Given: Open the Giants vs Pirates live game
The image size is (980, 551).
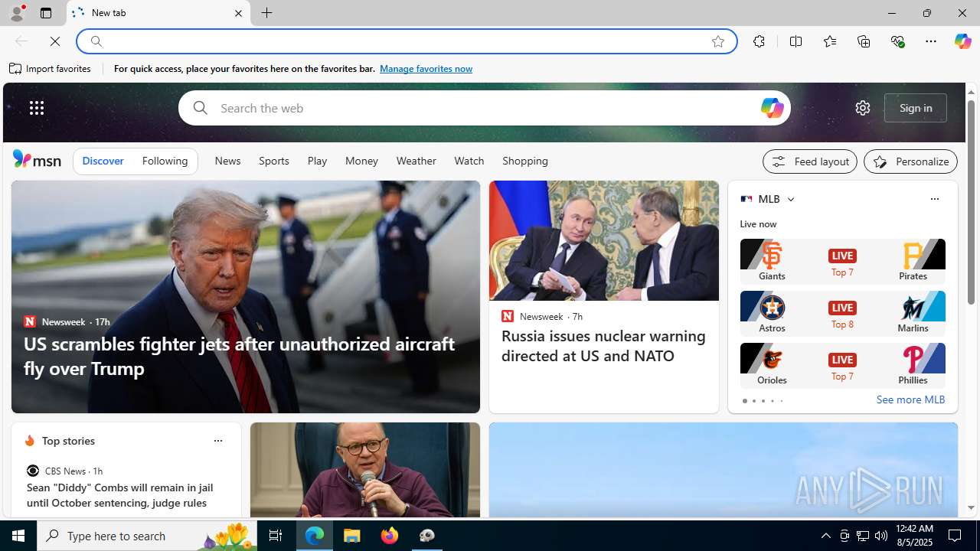Looking at the screenshot, I should click(x=843, y=262).
